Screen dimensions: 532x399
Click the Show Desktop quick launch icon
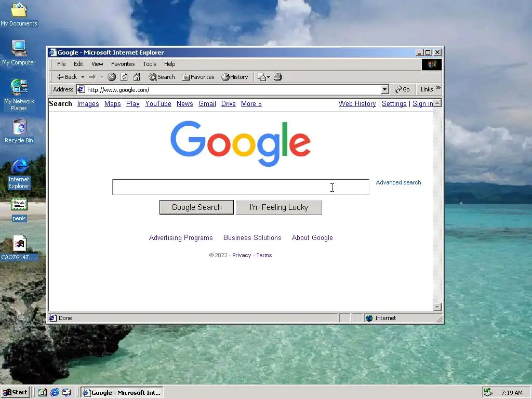point(43,393)
